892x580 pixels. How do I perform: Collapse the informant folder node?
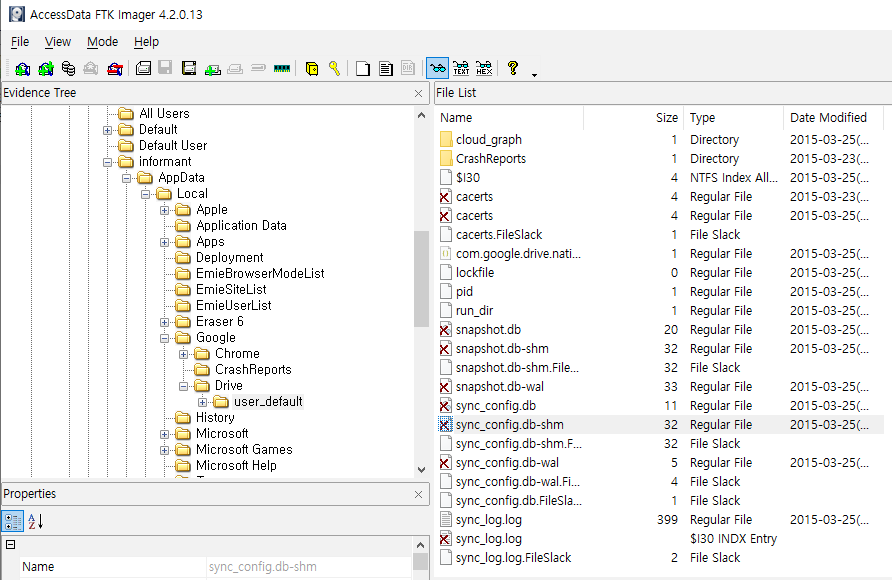[x=107, y=162]
